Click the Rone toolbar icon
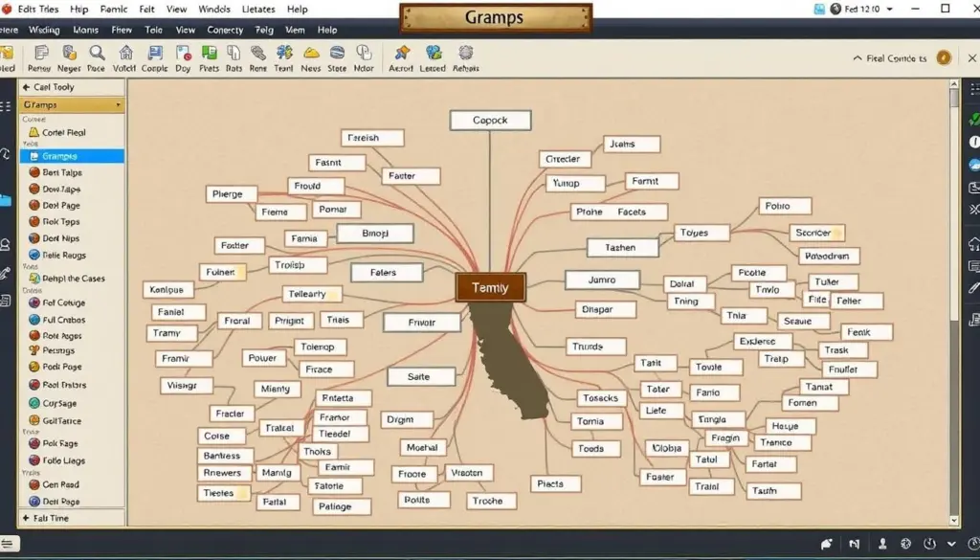980x560 pixels. click(x=258, y=53)
